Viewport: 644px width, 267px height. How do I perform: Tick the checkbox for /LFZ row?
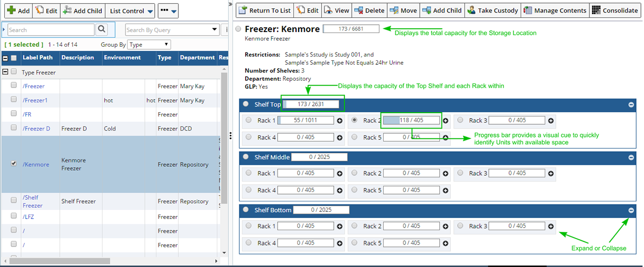14,216
